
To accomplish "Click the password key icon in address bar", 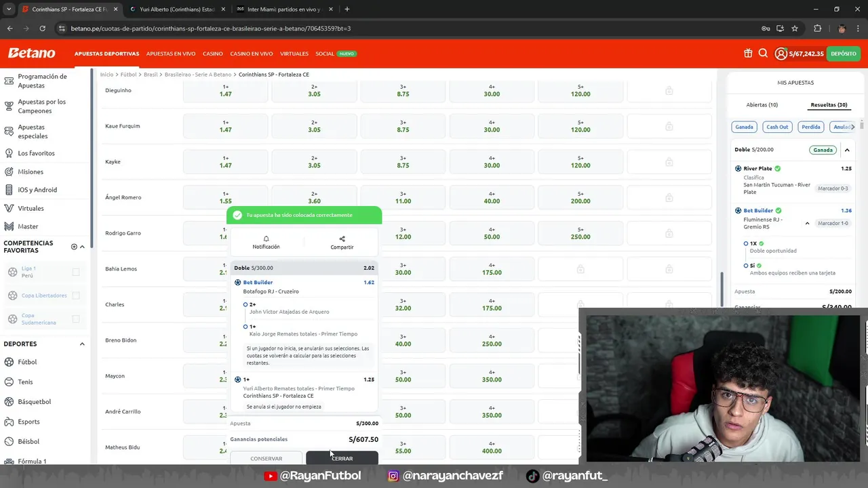I will (x=766, y=28).
